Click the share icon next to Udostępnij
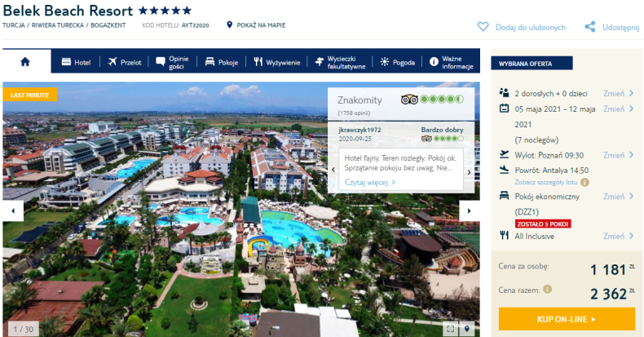 (590, 27)
